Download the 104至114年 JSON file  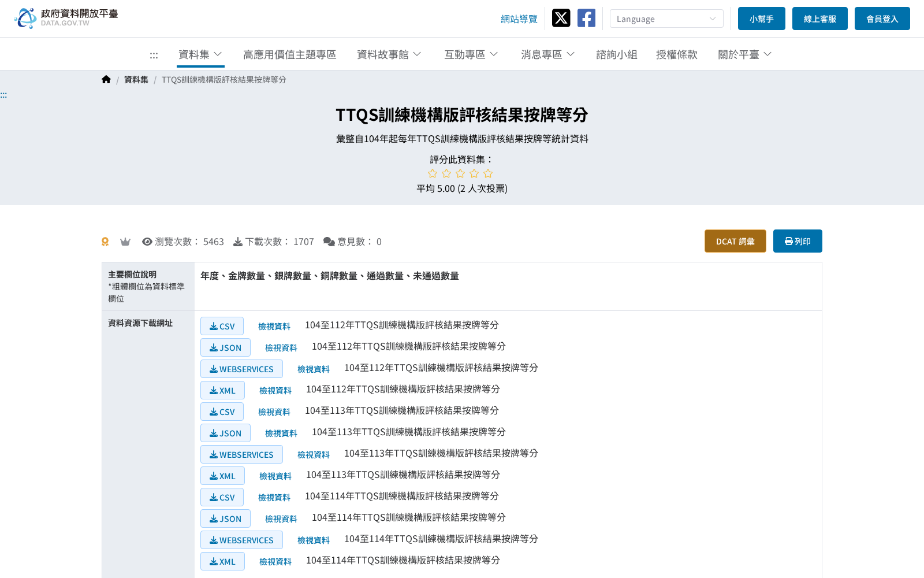(225, 518)
